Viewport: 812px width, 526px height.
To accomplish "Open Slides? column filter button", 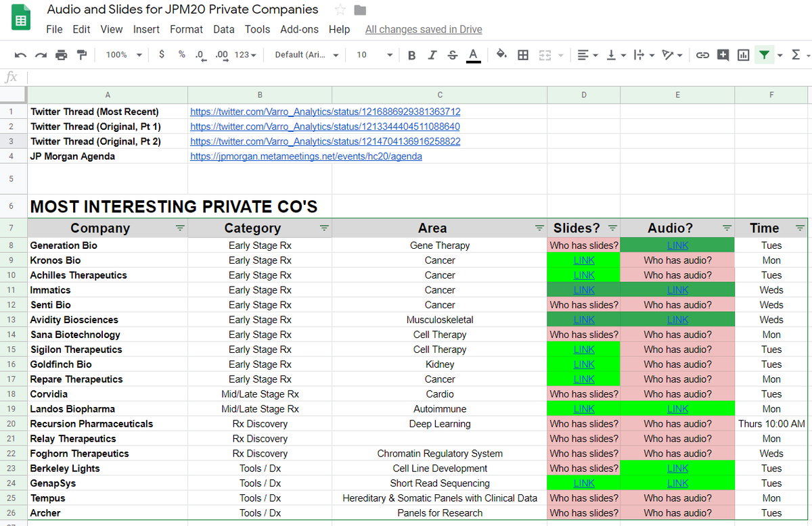I will point(612,228).
